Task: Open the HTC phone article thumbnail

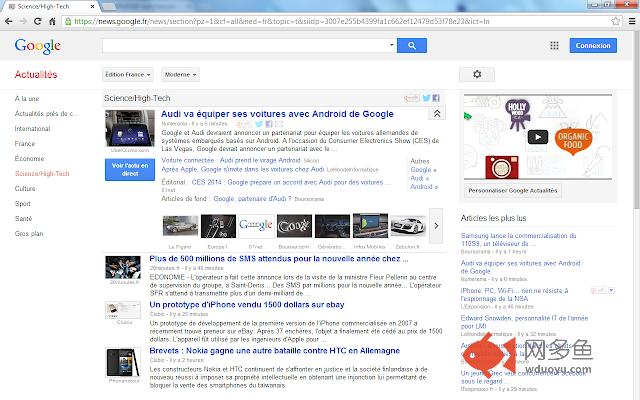Action: pyautogui.click(x=123, y=362)
